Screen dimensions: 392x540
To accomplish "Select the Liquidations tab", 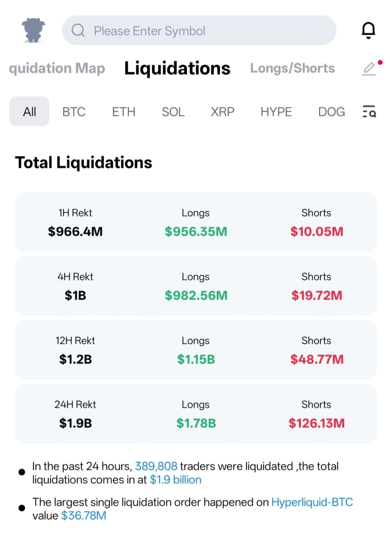I will pyautogui.click(x=177, y=68).
